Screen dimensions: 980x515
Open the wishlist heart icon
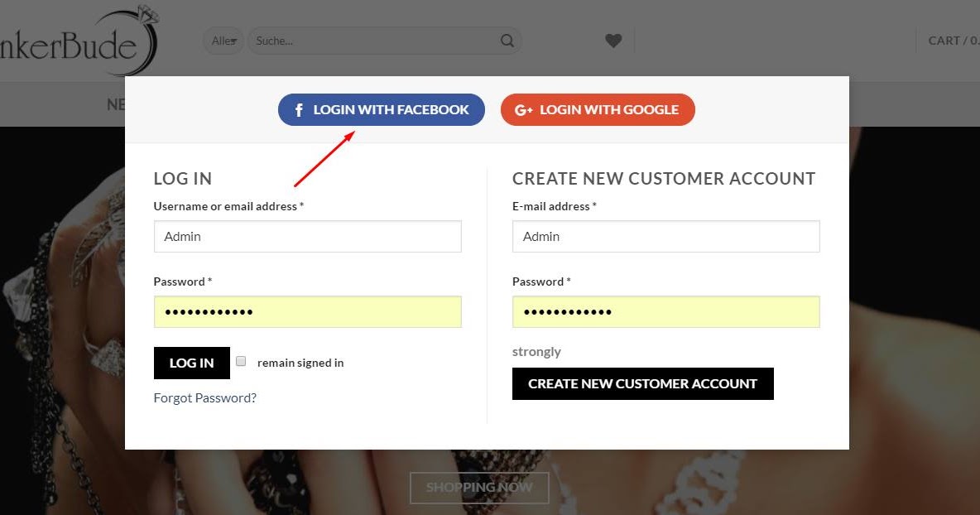(x=613, y=41)
